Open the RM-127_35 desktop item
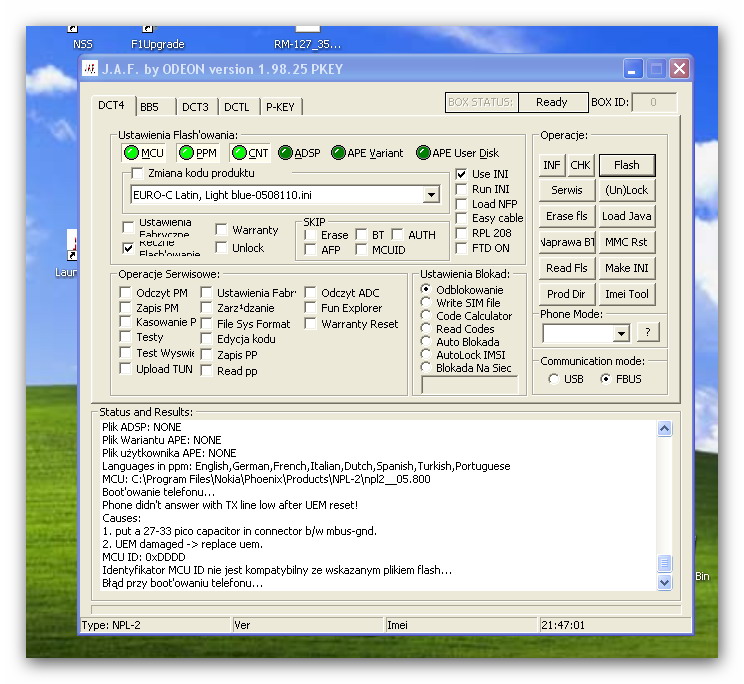Screen dimensions: 744x684 (307, 37)
